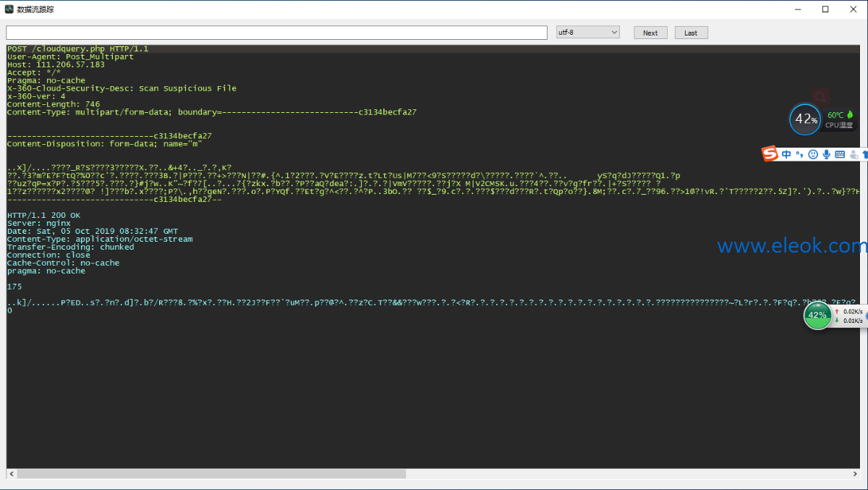The height and width of the screenshot is (490, 868).
Task: Click the "Content-Disposition: form-data; name="m"" line
Action: click(105, 144)
